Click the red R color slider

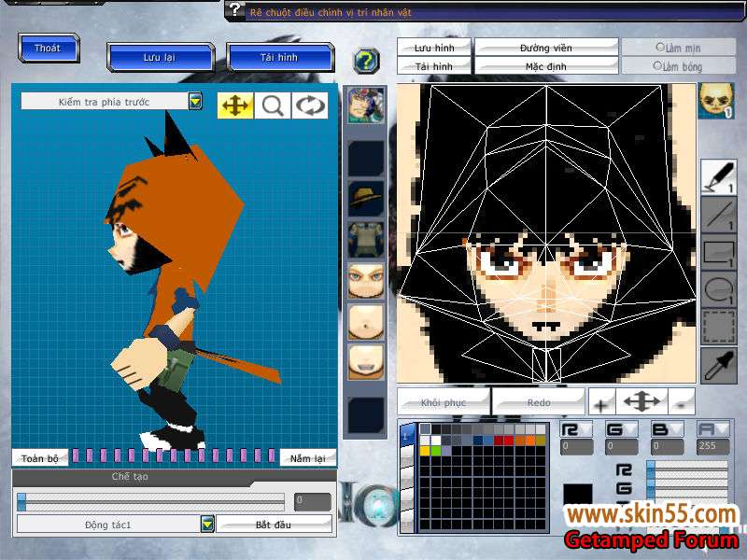[687, 469]
